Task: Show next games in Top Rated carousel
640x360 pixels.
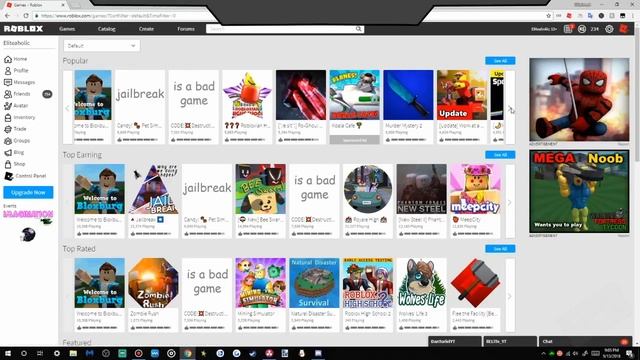Action: point(510,296)
